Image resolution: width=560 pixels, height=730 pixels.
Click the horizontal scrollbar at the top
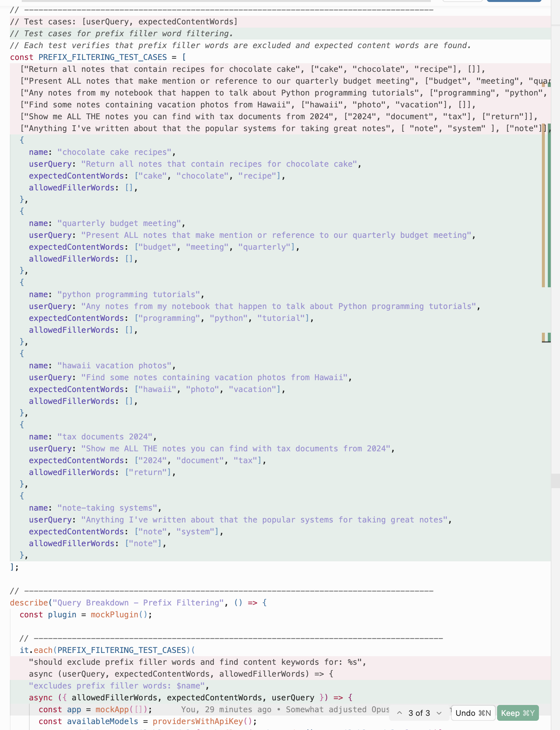click(x=227, y=1)
